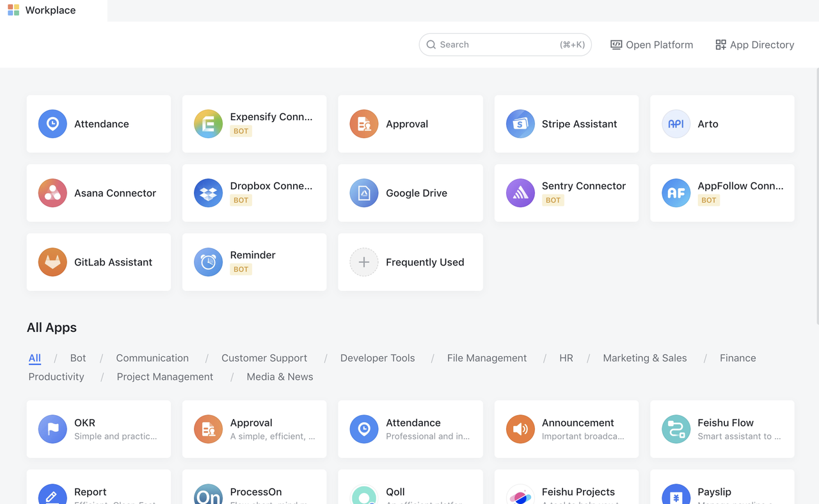The height and width of the screenshot is (504, 819).
Task: Click the Approval icon under All Apps
Action: (209, 429)
